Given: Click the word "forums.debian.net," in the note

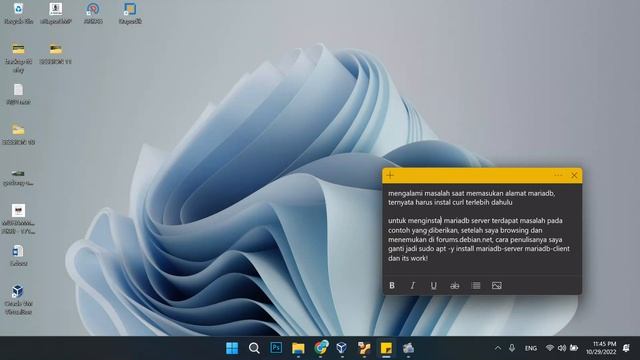Looking at the screenshot, I should (x=464, y=240).
